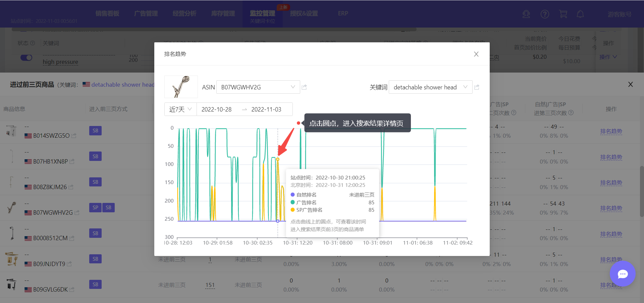Open 排名趋势 link for B07HB1XN8P
The width and height of the screenshot is (644, 303).
pos(611,157)
